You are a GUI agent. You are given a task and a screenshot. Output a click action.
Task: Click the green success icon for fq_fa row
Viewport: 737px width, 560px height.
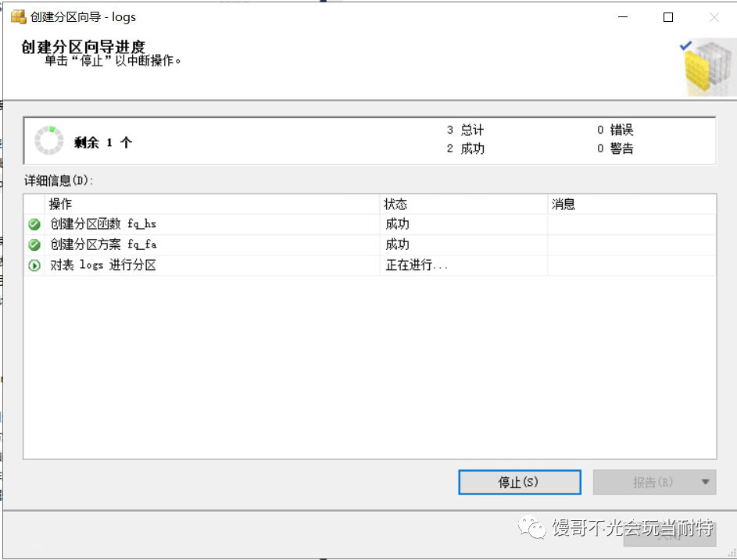(34, 245)
